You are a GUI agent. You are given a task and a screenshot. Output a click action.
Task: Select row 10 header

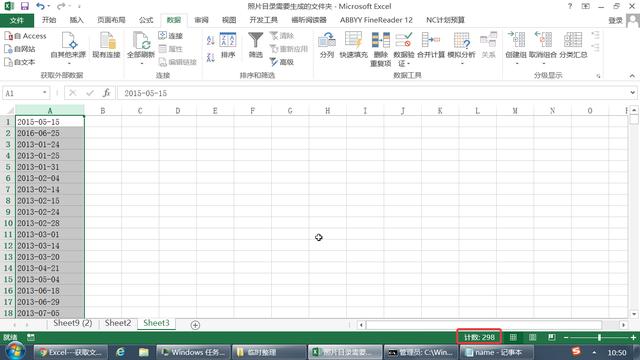8,223
